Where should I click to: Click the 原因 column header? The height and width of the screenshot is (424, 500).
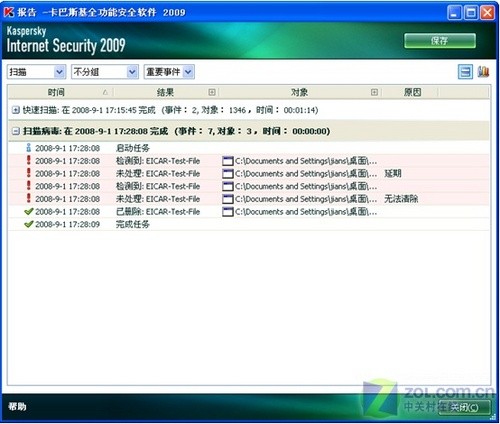click(412, 92)
